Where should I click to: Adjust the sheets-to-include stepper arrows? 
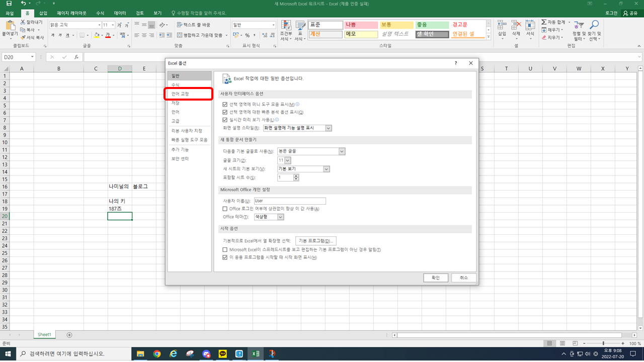point(296,177)
